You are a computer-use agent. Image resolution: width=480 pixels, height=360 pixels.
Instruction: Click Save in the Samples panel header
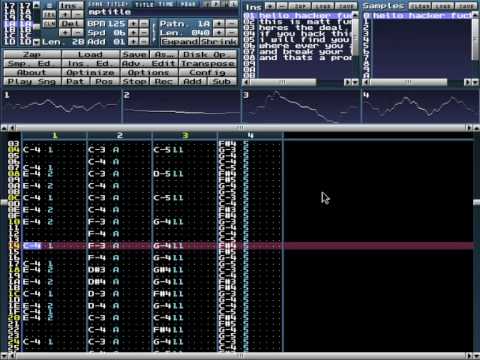(x=466, y=6)
